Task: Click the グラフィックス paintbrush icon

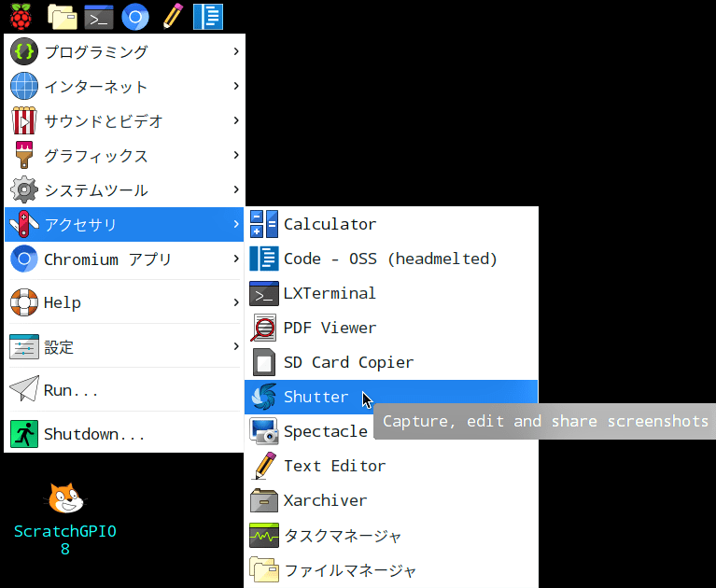Action: (x=24, y=155)
